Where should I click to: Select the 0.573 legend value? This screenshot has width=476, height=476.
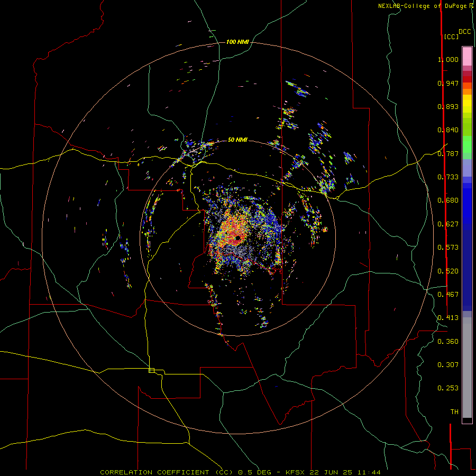click(448, 248)
